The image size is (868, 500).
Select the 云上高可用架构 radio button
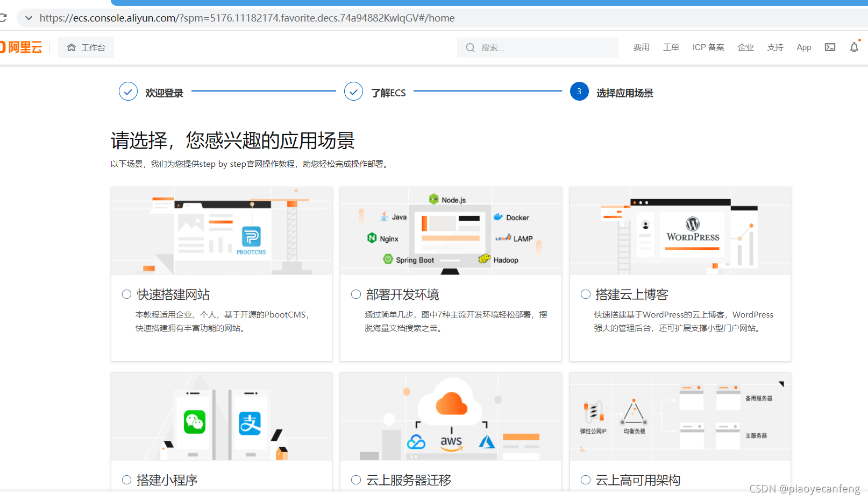[x=586, y=480]
